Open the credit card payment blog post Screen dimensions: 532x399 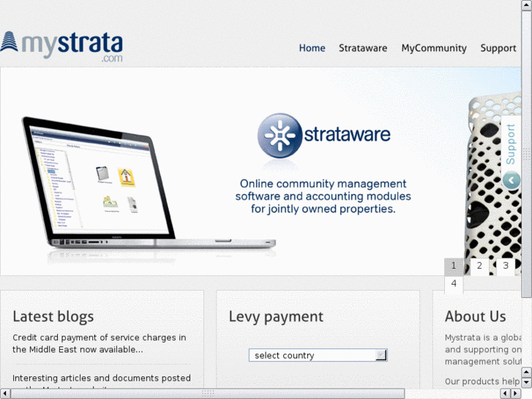pyautogui.click(x=99, y=343)
